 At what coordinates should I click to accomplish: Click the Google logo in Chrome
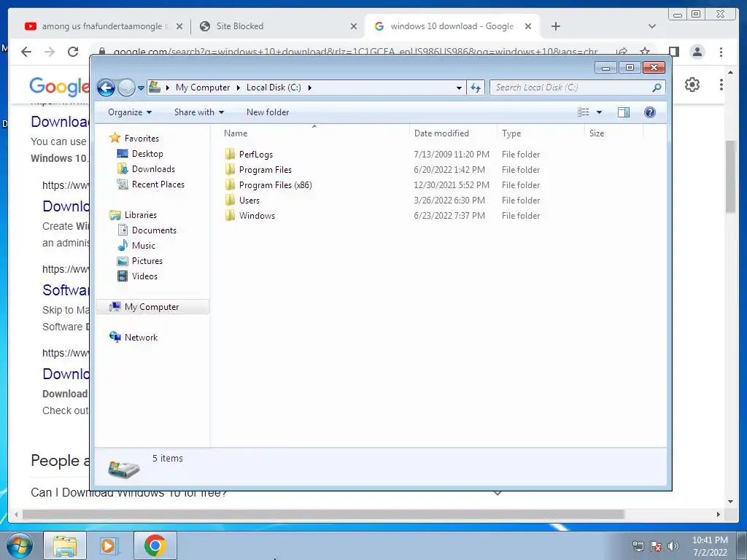[x=59, y=86]
